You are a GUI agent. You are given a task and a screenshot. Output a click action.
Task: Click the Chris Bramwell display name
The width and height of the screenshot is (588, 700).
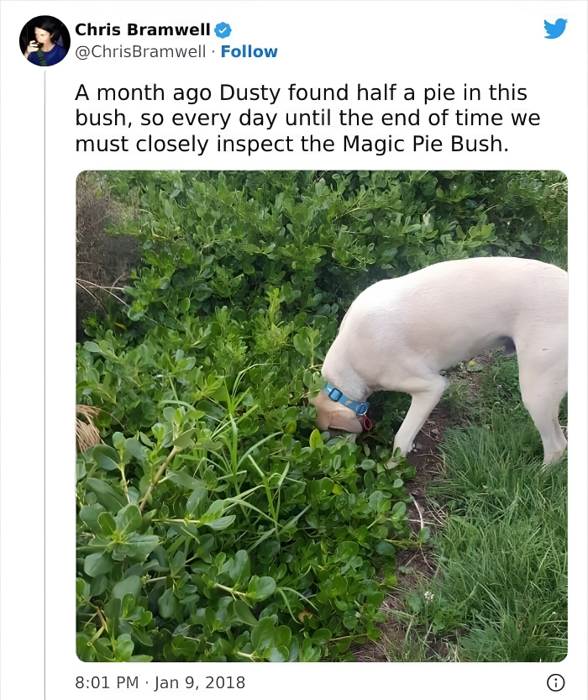(x=142, y=29)
